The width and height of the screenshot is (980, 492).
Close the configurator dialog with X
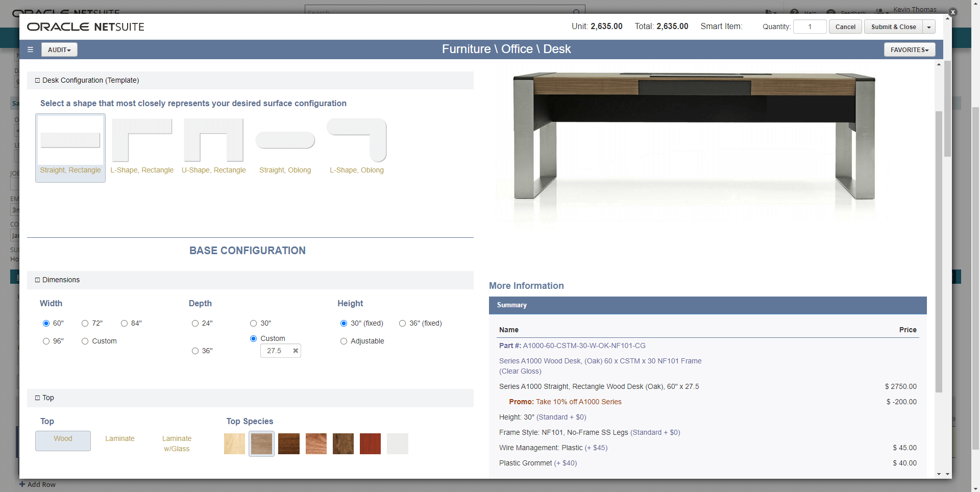(x=952, y=12)
